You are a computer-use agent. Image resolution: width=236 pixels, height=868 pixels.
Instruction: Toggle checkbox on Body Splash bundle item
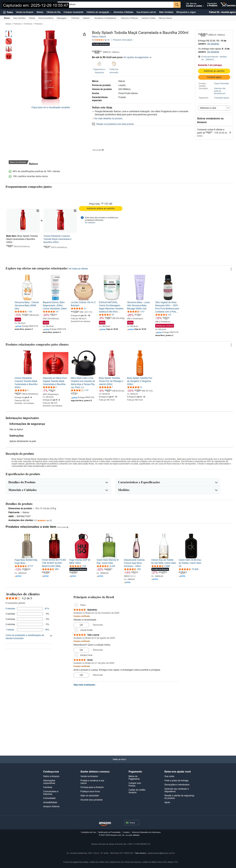[x=38, y=211]
